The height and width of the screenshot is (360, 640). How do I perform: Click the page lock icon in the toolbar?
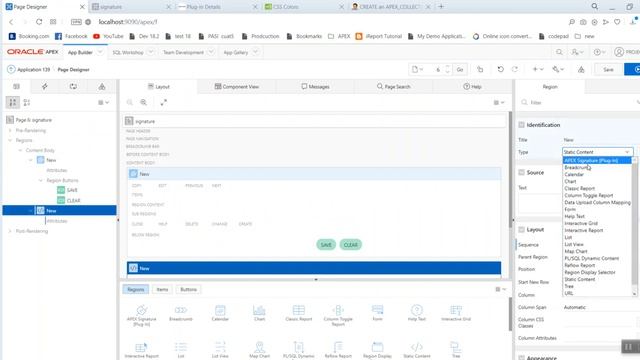tap(480, 69)
